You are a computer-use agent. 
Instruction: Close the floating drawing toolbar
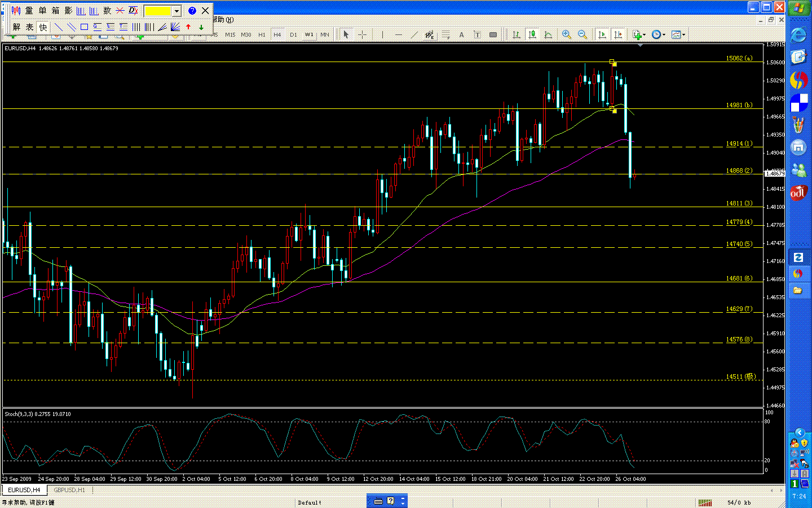click(205, 11)
